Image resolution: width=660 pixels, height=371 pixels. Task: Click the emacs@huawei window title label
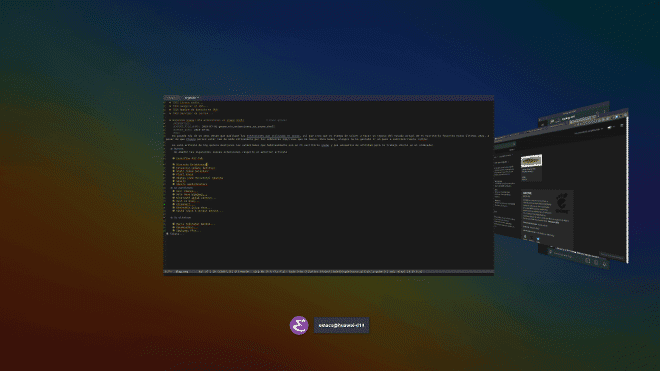tap(341, 326)
